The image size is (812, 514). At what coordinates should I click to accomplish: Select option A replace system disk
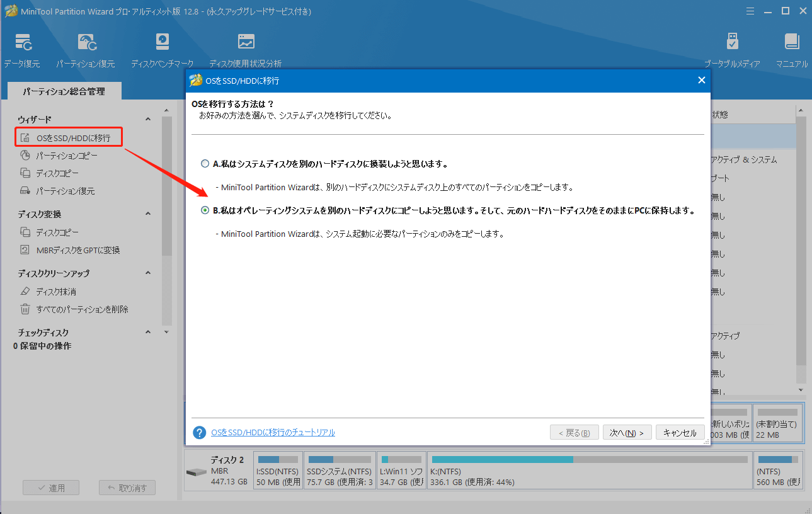[x=205, y=164]
